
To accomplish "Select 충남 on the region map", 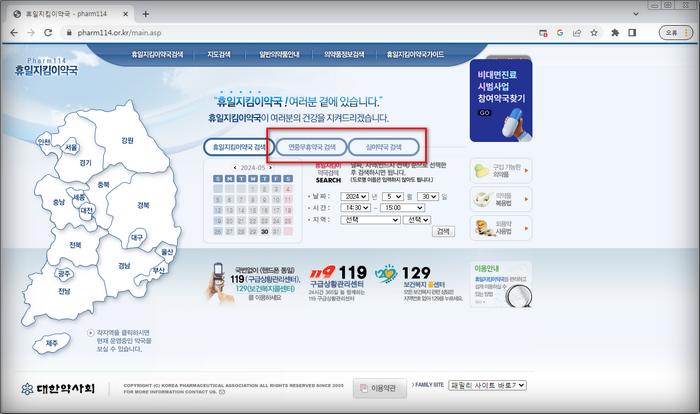I will [x=58, y=202].
